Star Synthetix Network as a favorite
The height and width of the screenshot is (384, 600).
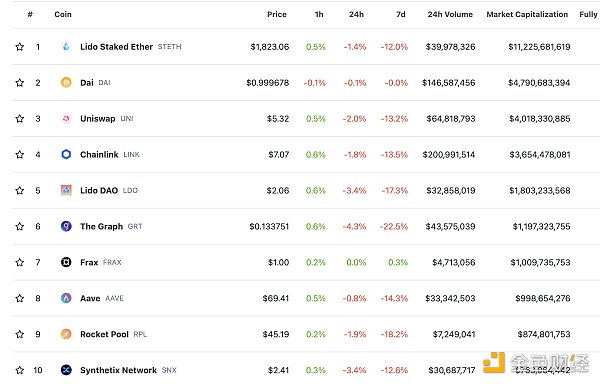pos(20,370)
